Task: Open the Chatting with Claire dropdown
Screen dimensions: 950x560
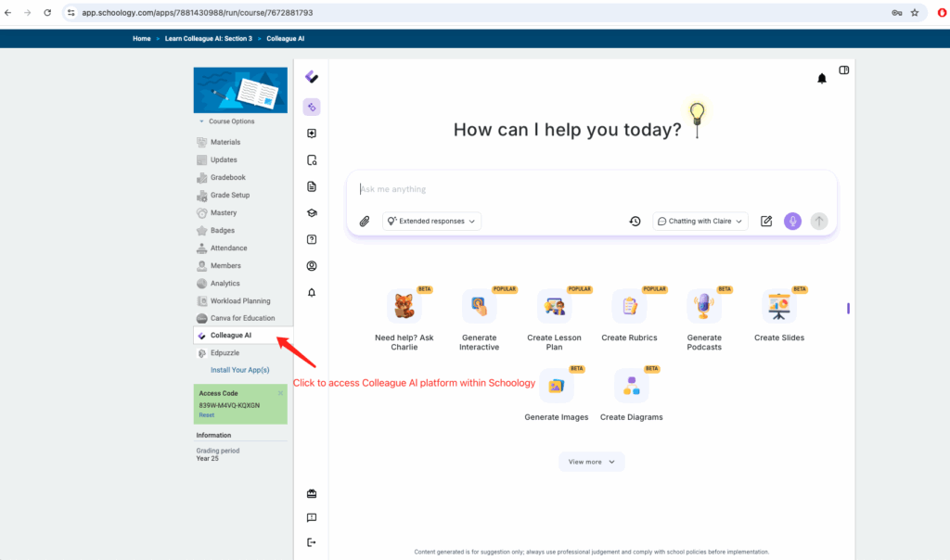Action: [x=700, y=222]
